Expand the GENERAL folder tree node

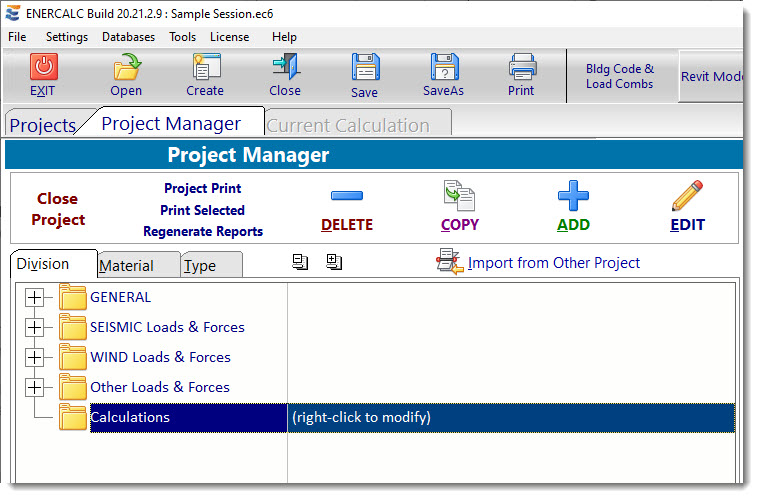pyautogui.click(x=36, y=297)
